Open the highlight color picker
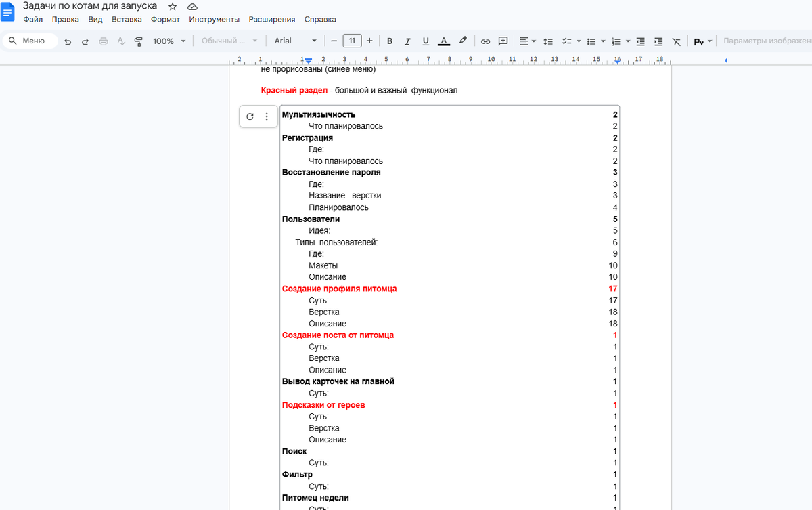 463,41
